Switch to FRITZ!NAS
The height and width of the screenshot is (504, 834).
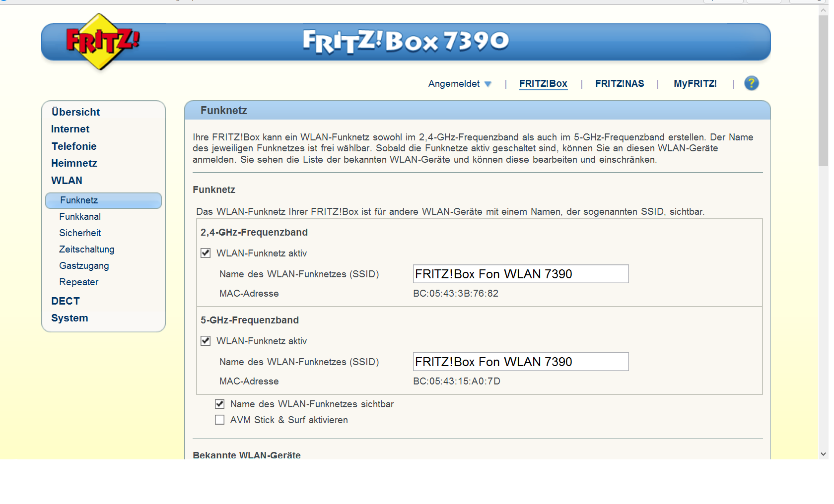pyautogui.click(x=620, y=83)
